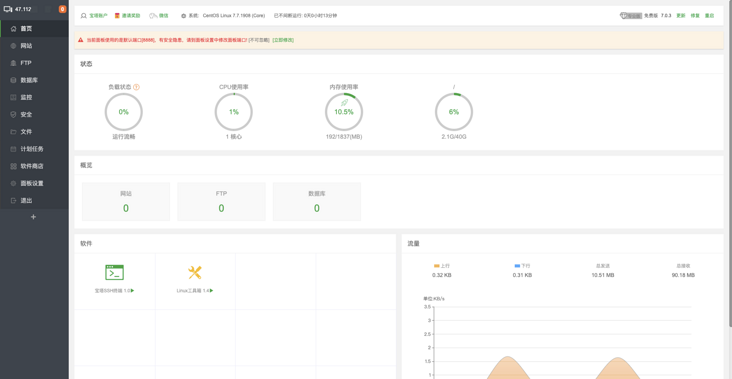
Task: Toggle the blue 下行 download legend
Action: coord(522,266)
